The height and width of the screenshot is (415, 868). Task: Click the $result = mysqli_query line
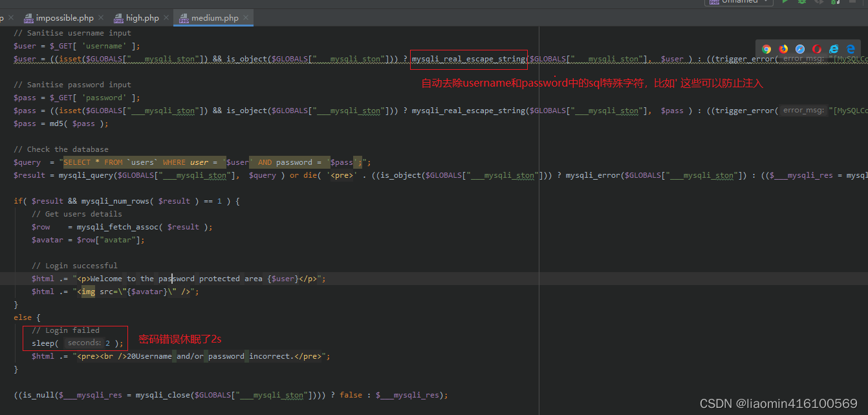click(x=440, y=175)
